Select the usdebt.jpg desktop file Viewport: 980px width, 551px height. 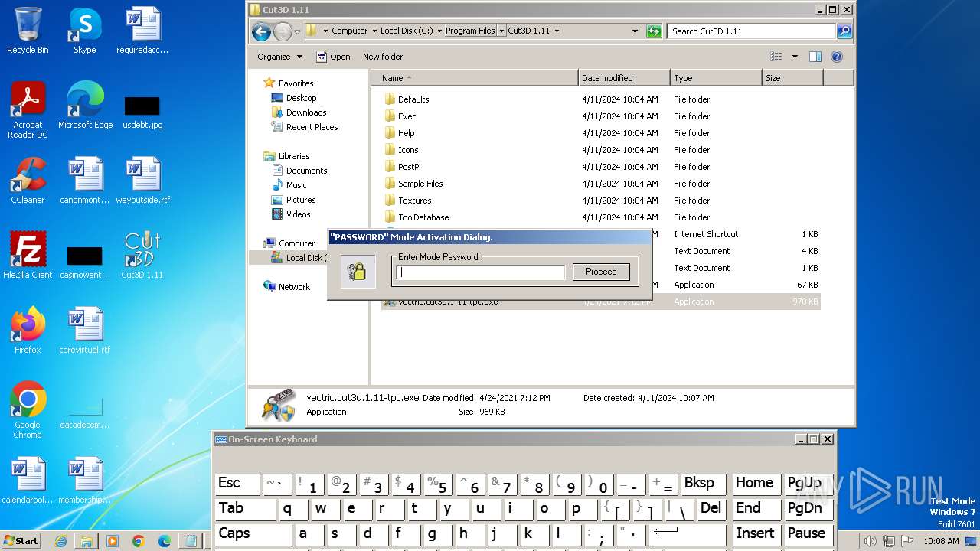click(x=142, y=113)
